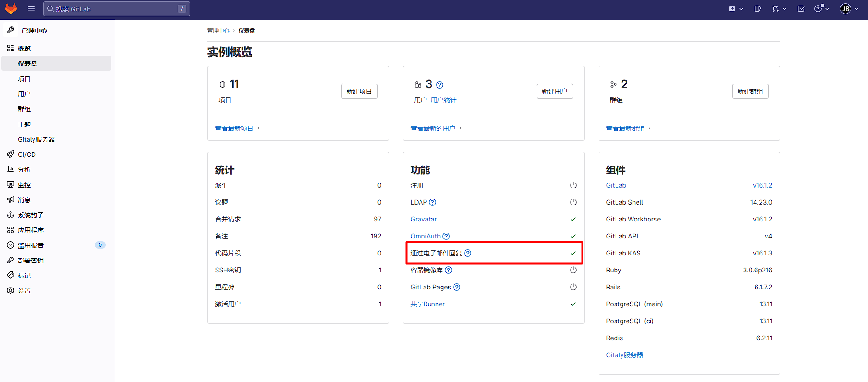
Task: Go to 用户 in the sidebar
Action: [24, 94]
